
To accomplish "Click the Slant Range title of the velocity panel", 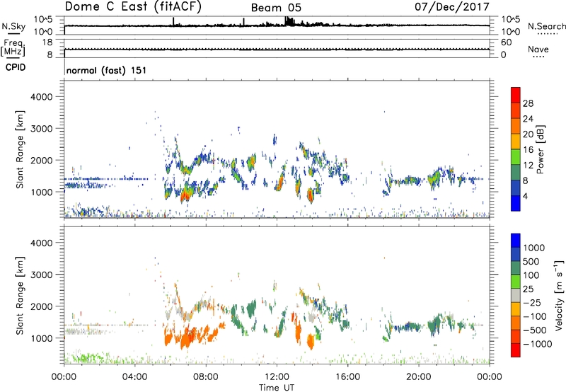I will click(20, 296).
